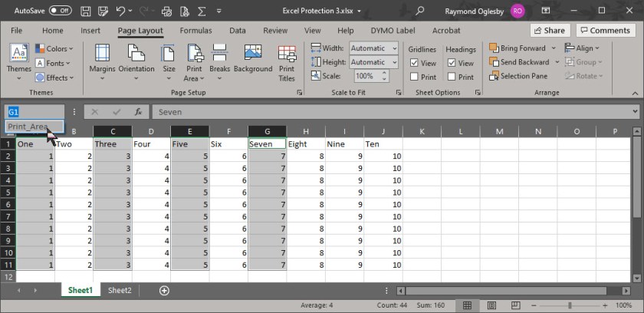Expand the formula bar arrow

(x=635, y=112)
